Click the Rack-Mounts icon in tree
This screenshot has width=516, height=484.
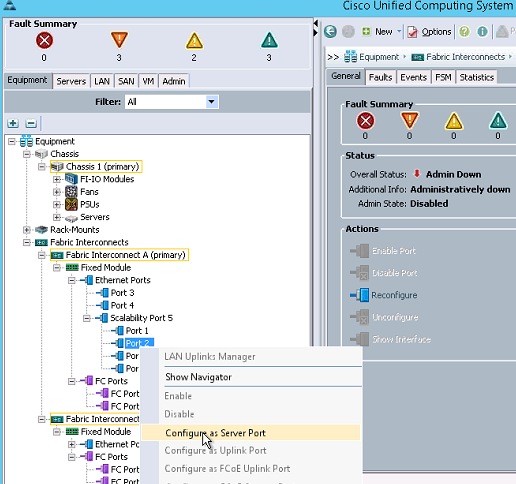click(41, 230)
